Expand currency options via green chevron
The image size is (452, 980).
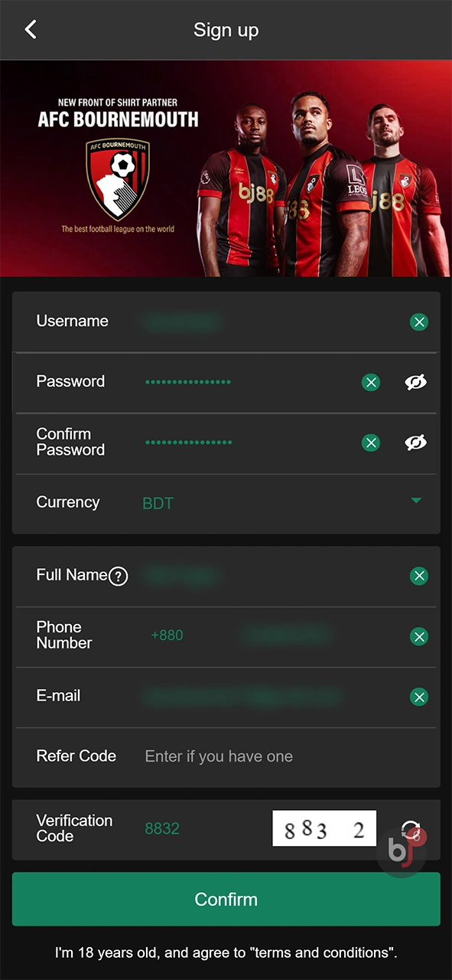coord(415,500)
